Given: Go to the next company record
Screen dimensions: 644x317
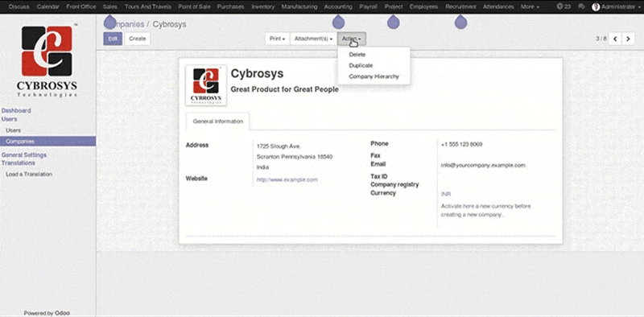Looking at the screenshot, I should (x=628, y=39).
